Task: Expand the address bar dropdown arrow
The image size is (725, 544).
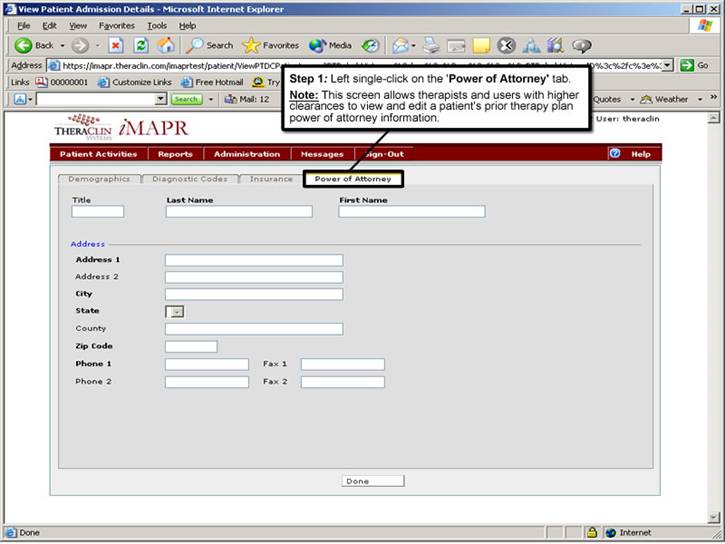Action: point(667,65)
